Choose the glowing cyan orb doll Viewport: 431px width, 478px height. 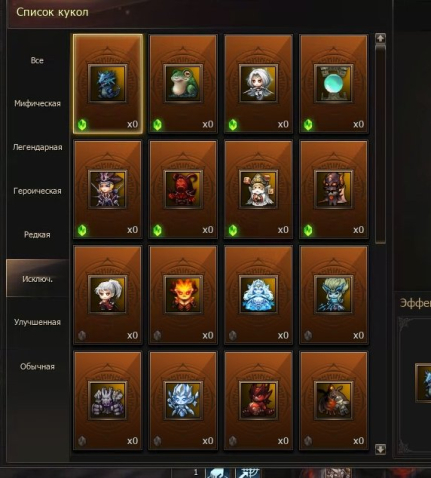[334, 84]
